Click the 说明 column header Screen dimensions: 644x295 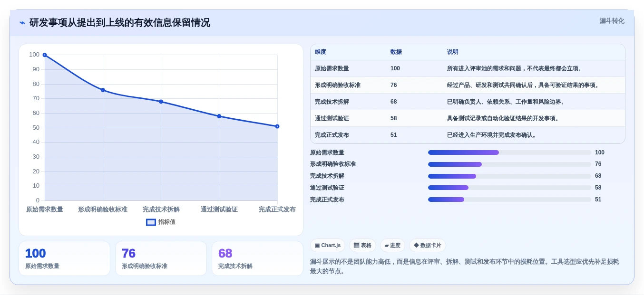click(x=453, y=52)
